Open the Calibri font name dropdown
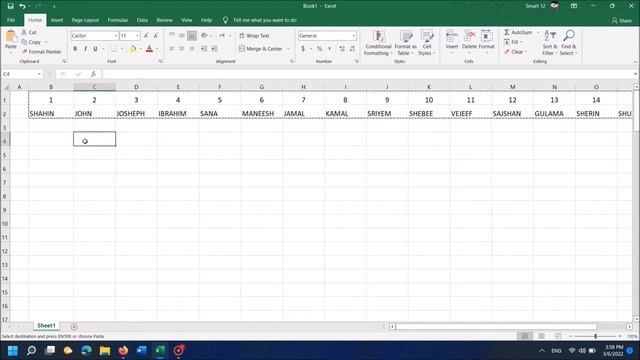 [116, 36]
